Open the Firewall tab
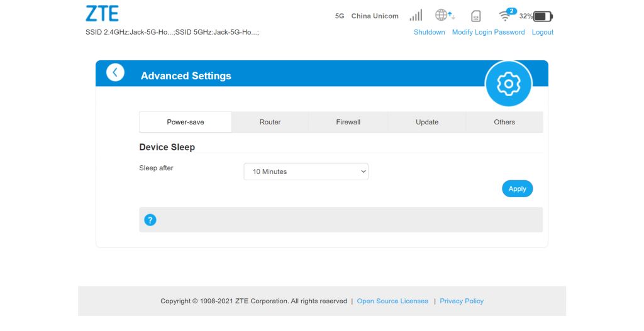Viewport: 644px width, 331px height. tap(348, 122)
